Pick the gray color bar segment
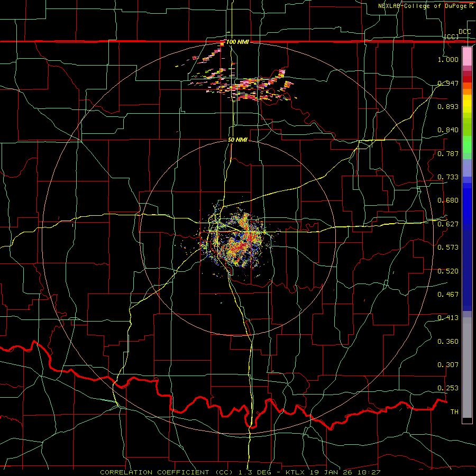The image size is (476, 476). pos(467,368)
